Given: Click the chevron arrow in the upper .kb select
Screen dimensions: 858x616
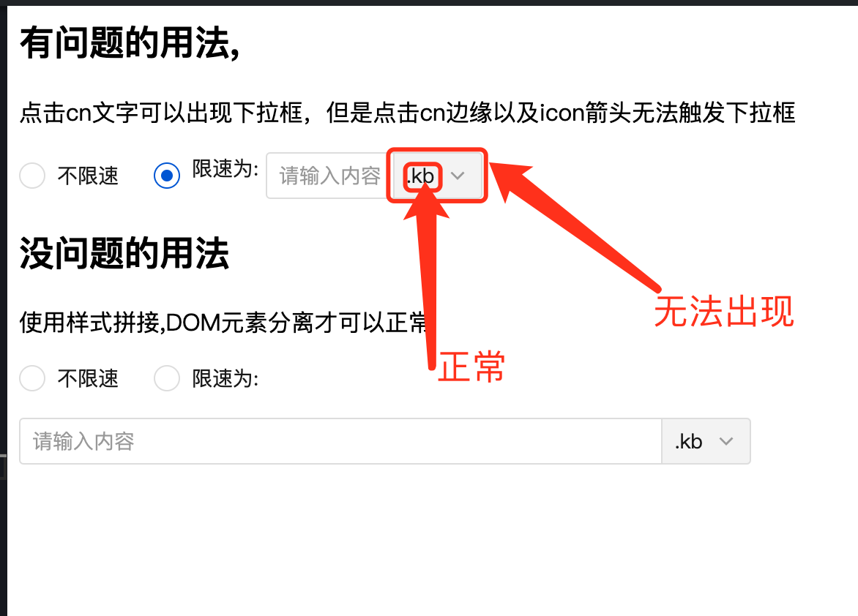Looking at the screenshot, I should click(x=458, y=176).
